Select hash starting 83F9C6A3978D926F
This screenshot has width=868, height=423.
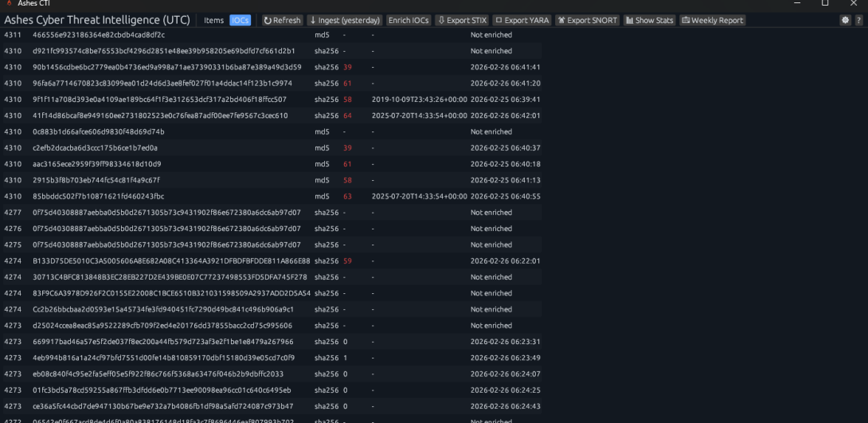(x=171, y=293)
